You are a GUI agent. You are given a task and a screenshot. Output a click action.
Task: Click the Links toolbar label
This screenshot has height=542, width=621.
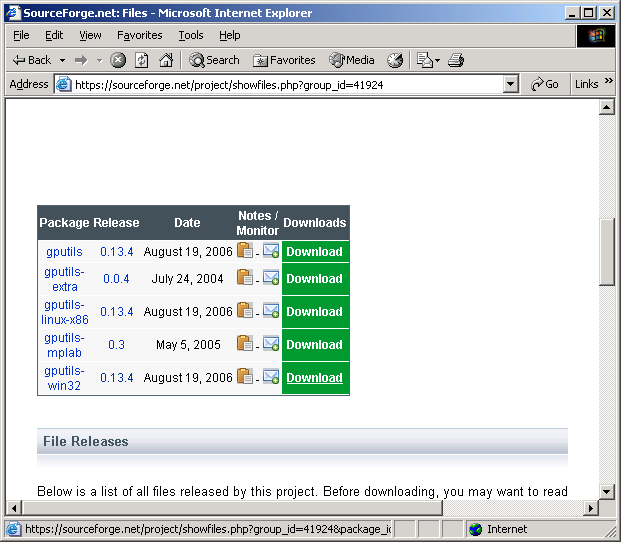(587, 84)
